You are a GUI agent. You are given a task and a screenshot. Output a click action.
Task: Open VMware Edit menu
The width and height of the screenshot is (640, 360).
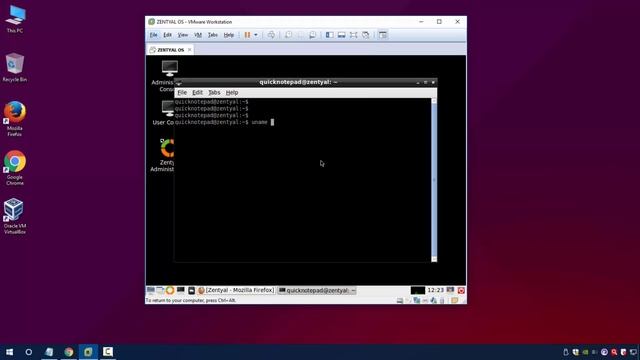click(167, 35)
